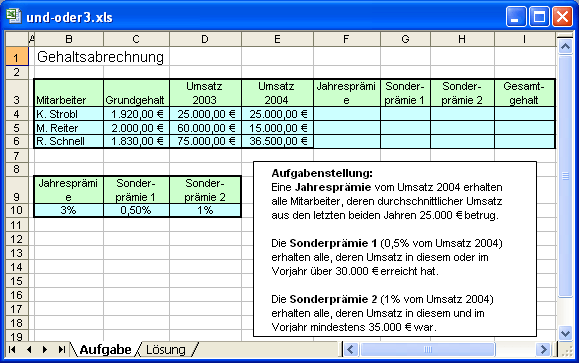Minimize the und-oder3.xls window
The width and height of the screenshot is (579, 363).
[x=516, y=17]
